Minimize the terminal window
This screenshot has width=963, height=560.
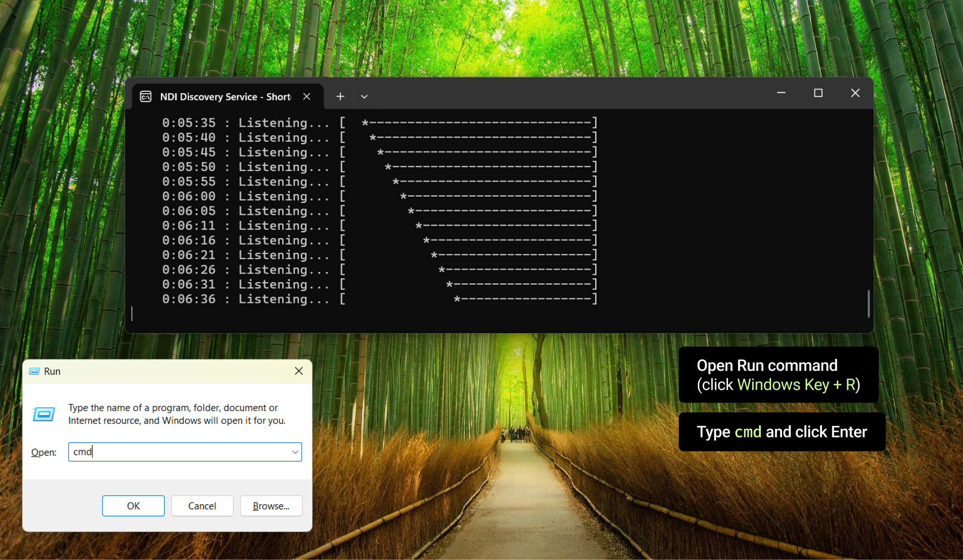point(781,93)
